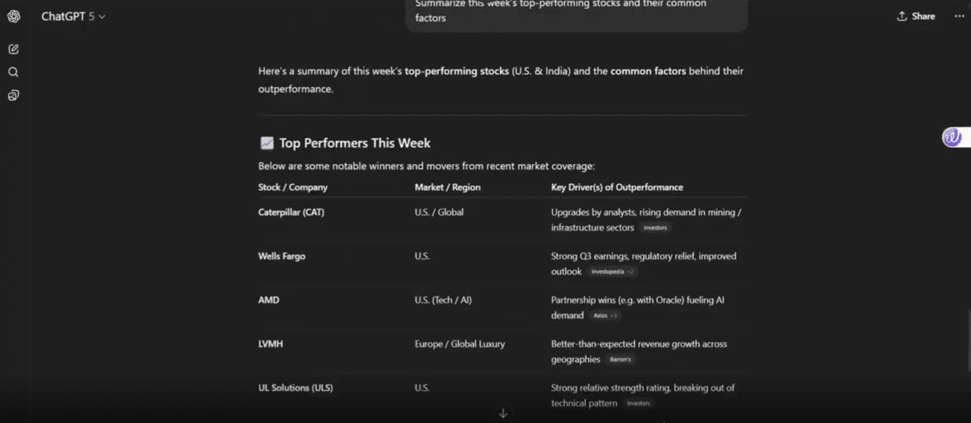Click the ChatGPT logo in the sidebar
Viewport: 971px width, 423px height.
tap(13, 16)
